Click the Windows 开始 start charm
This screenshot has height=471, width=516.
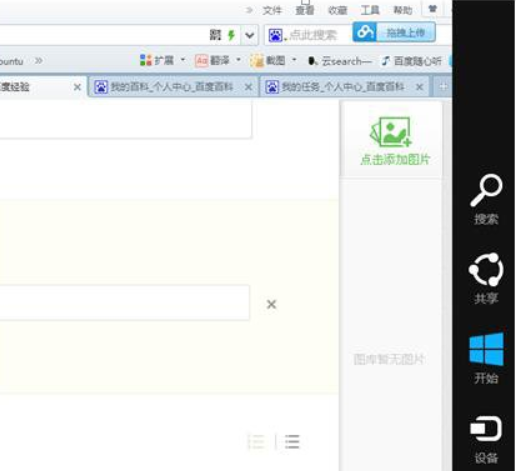click(486, 358)
